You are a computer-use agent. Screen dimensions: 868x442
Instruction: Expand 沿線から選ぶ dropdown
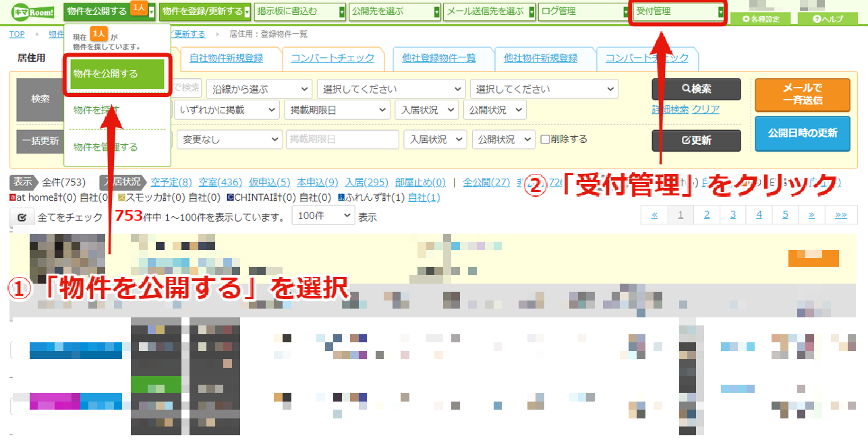click(x=260, y=89)
